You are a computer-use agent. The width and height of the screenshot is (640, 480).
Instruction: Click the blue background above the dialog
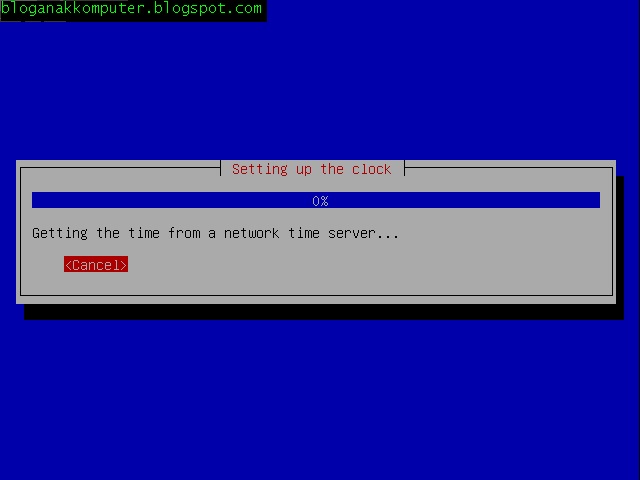320,90
